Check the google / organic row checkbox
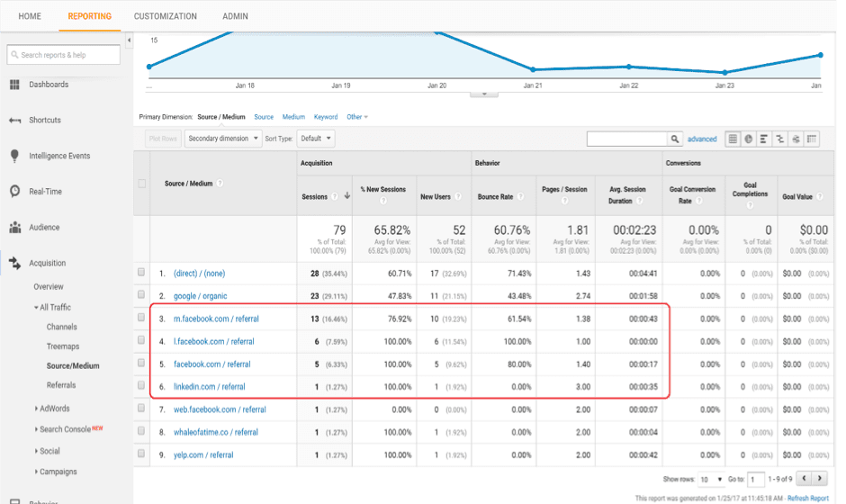 click(x=141, y=294)
